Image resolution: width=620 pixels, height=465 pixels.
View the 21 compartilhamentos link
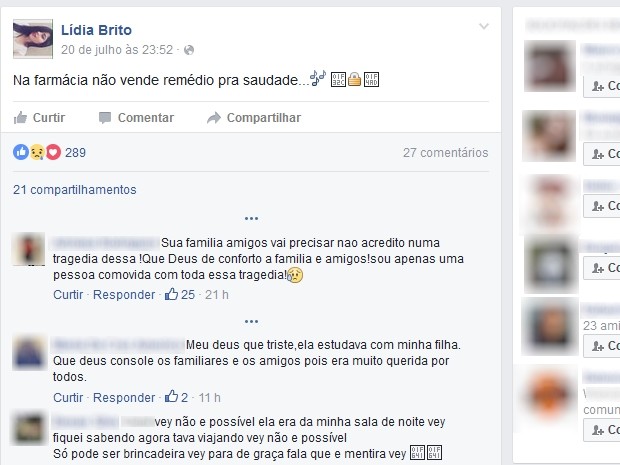(x=75, y=190)
